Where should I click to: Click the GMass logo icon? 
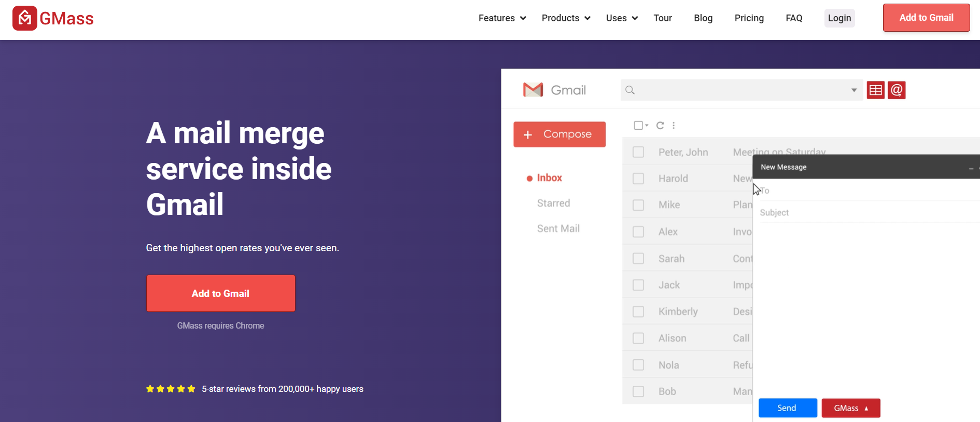click(x=24, y=18)
